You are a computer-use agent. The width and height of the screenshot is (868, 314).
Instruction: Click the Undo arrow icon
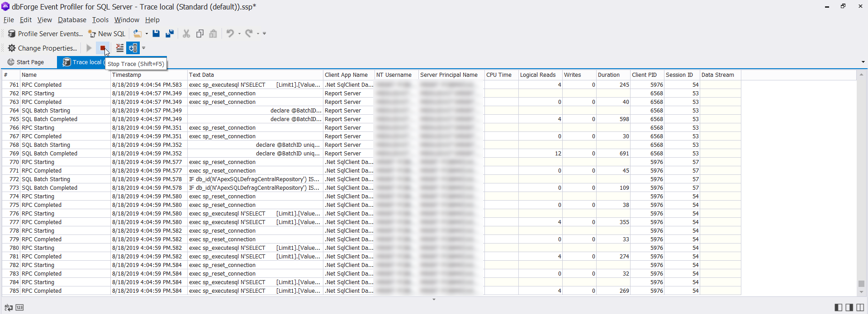230,33
